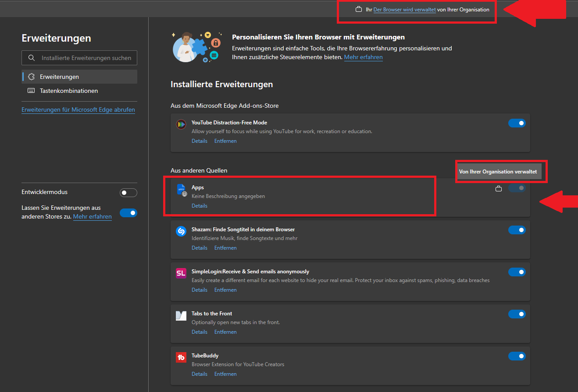Image resolution: width=578 pixels, height=392 pixels.
Task: Click the SimpleLogin SL icon
Action: click(181, 273)
